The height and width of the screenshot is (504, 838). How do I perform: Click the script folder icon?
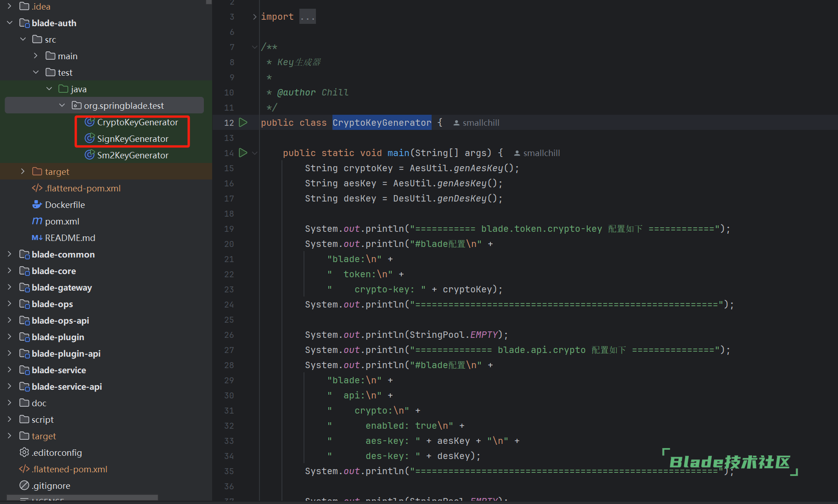[24, 420]
